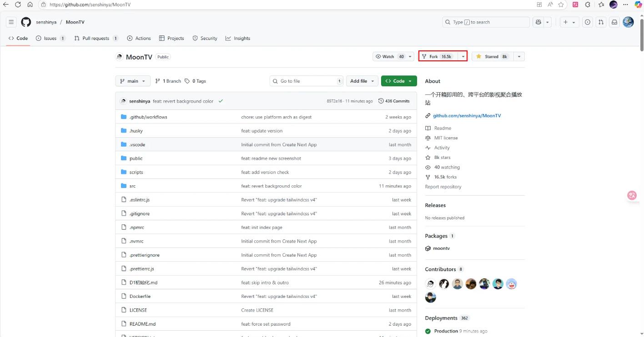Open the README.md file
This screenshot has width=644, height=337.
(142, 324)
